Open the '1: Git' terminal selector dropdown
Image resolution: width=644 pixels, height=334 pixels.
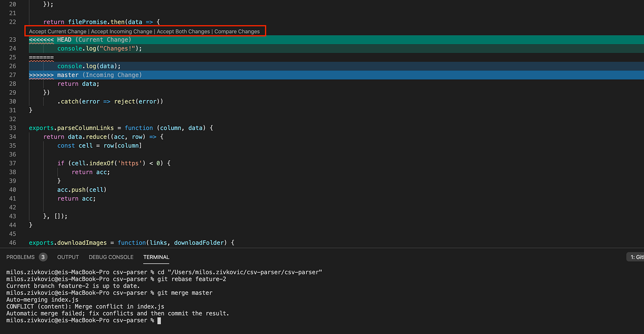click(636, 257)
